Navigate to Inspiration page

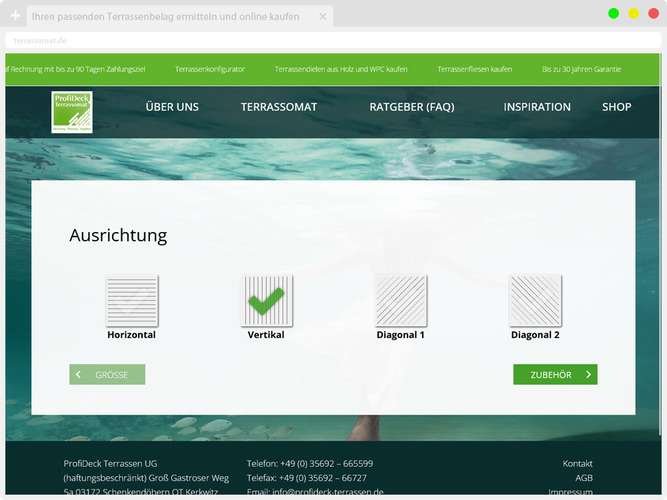point(537,107)
